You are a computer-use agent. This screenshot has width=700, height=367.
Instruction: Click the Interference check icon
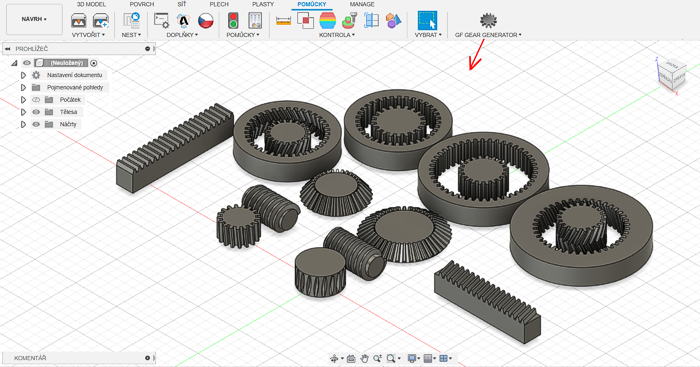(x=305, y=21)
